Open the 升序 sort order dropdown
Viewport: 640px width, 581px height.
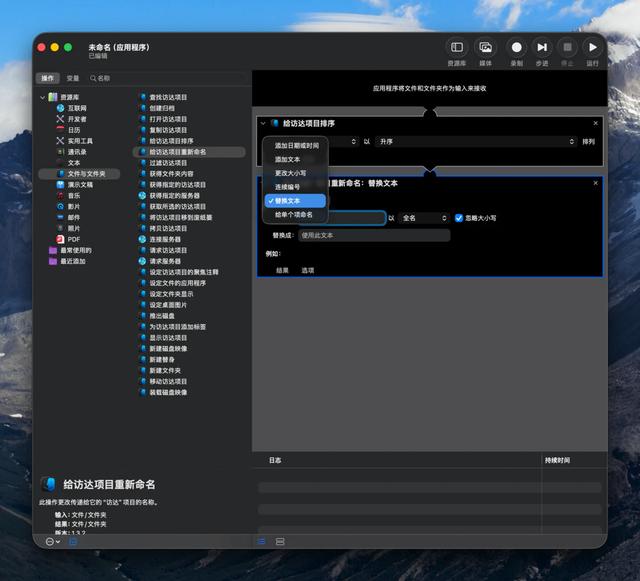tap(476, 142)
